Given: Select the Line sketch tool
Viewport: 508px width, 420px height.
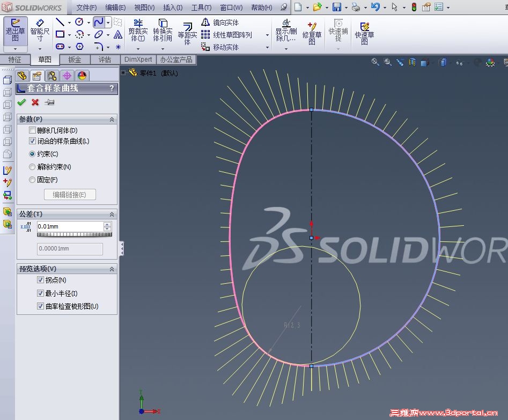Looking at the screenshot, I should (x=60, y=22).
